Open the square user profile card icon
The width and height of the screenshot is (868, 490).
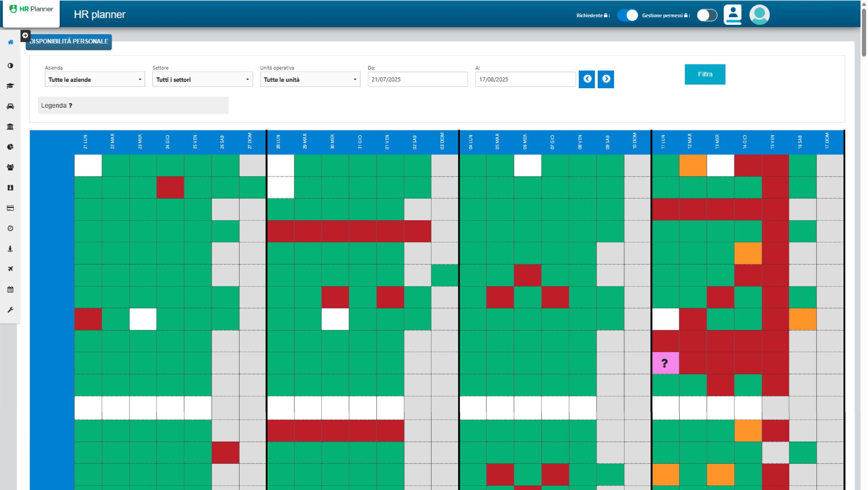click(x=732, y=15)
